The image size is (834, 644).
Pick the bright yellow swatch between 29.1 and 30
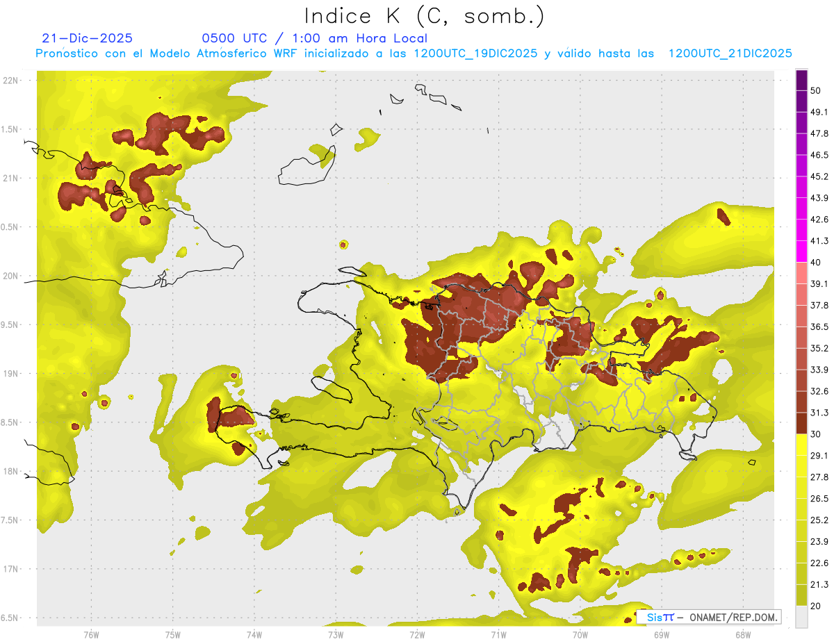tap(801, 445)
